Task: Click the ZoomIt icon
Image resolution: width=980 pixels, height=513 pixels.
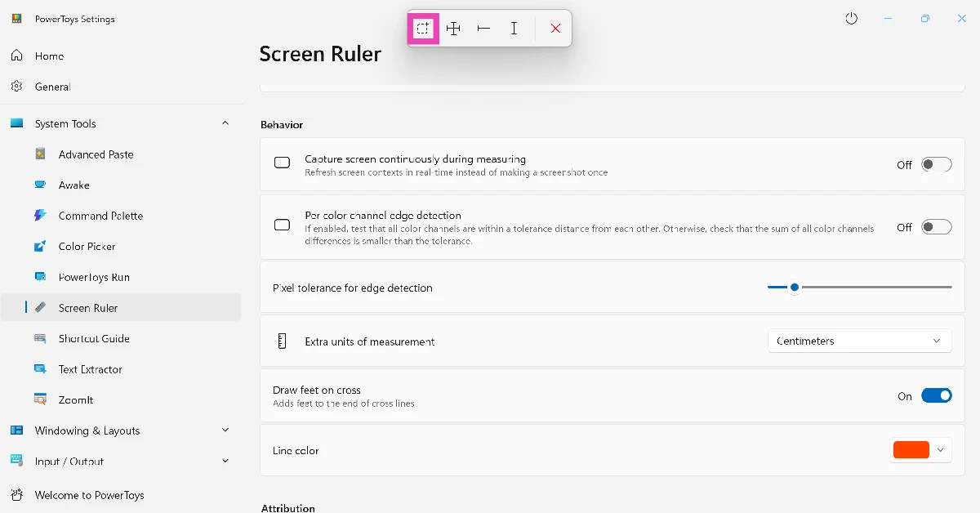Action: (x=41, y=399)
